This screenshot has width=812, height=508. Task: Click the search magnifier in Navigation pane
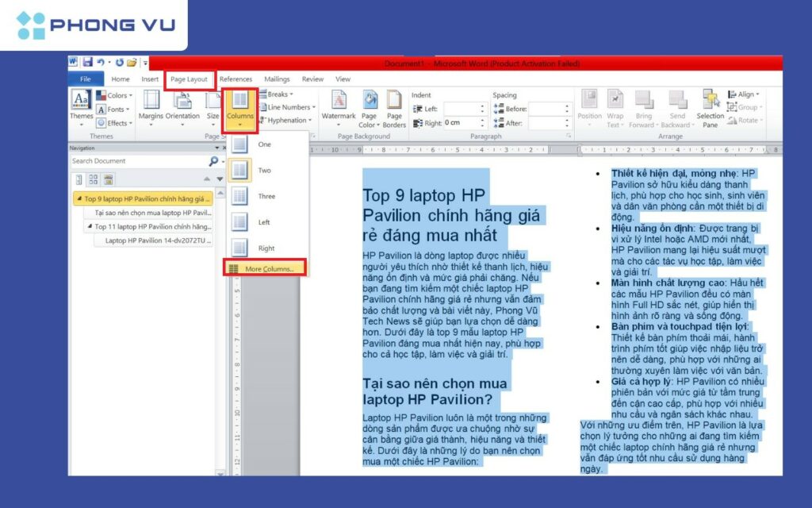(213, 161)
